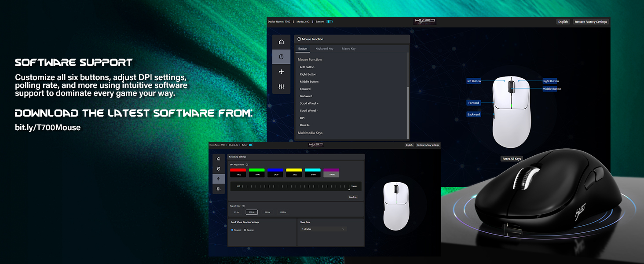
Task: Open the Sleep Time dropdown showing 1 Minutes
Action: [x=323, y=229]
